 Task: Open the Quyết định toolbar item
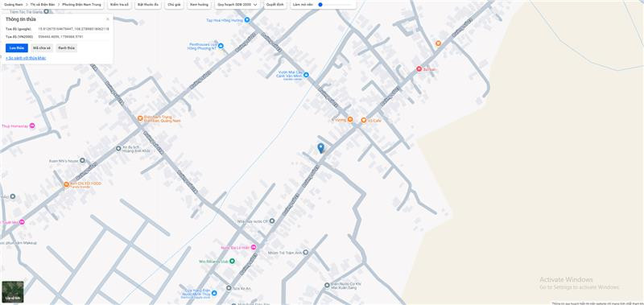[x=275, y=5]
